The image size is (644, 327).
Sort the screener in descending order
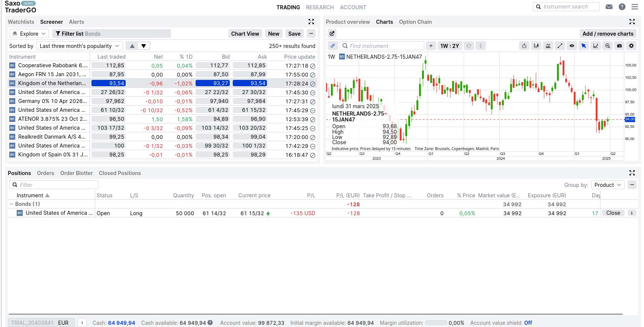coord(144,46)
